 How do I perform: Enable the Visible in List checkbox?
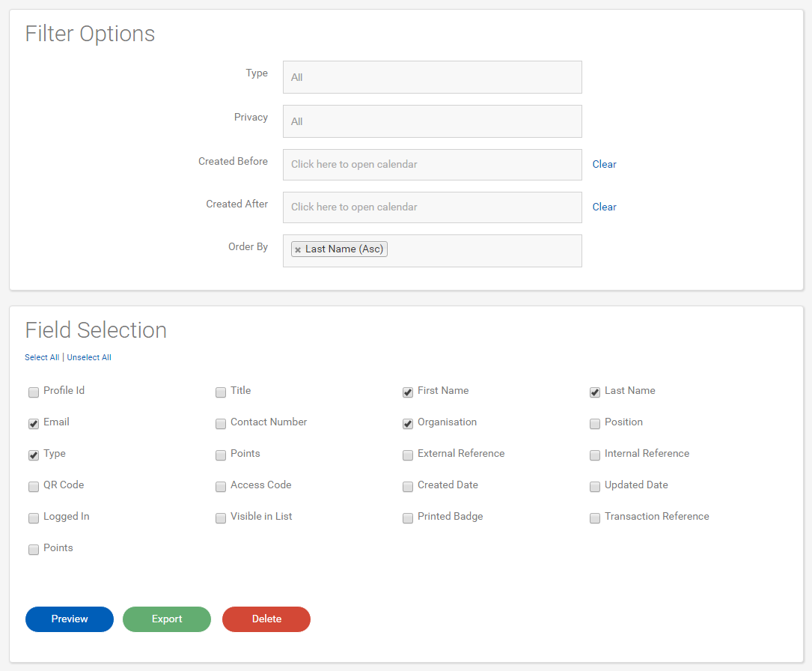pos(221,518)
